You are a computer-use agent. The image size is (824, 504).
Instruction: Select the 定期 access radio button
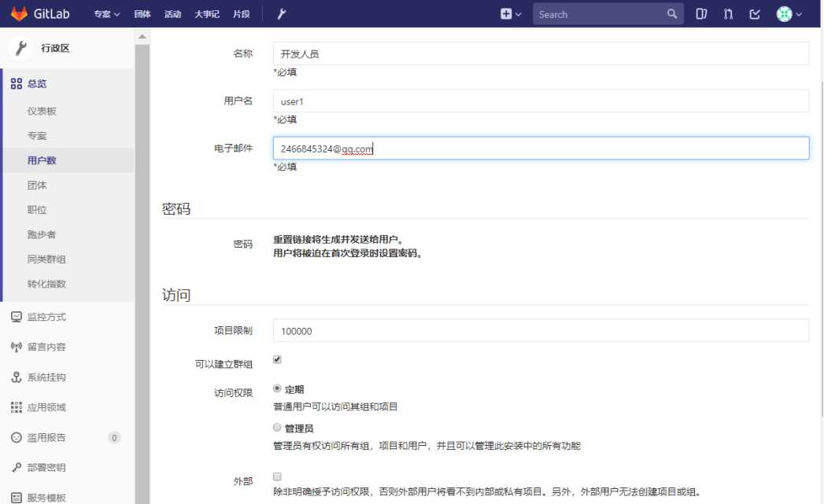(x=277, y=388)
